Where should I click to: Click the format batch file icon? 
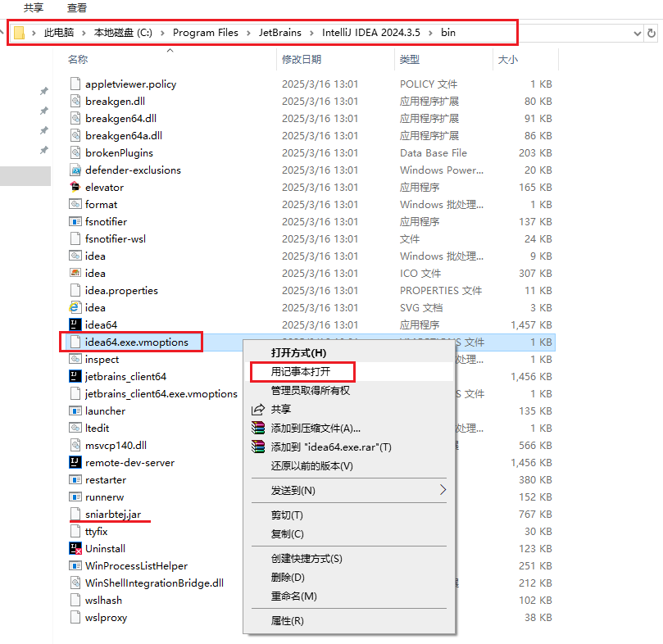pos(75,204)
